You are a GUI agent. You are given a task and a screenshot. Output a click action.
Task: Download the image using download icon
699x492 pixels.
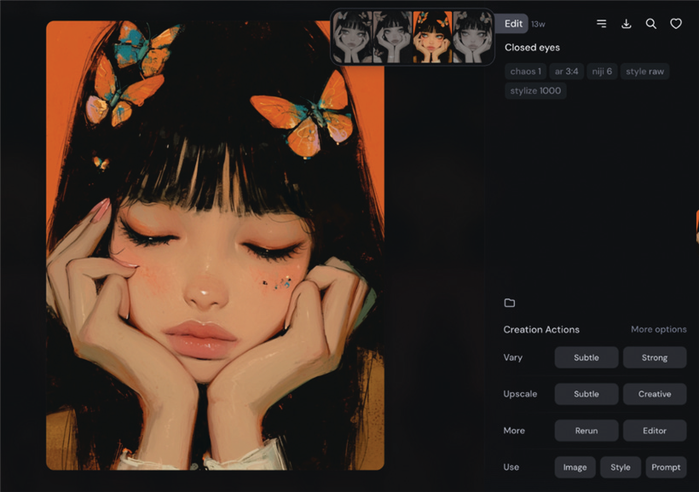click(626, 24)
